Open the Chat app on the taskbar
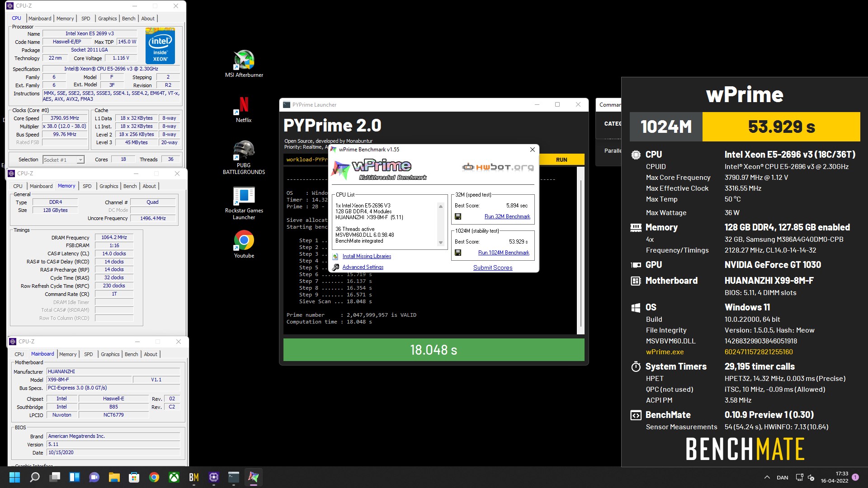868x488 pixels. click(94, 477)
